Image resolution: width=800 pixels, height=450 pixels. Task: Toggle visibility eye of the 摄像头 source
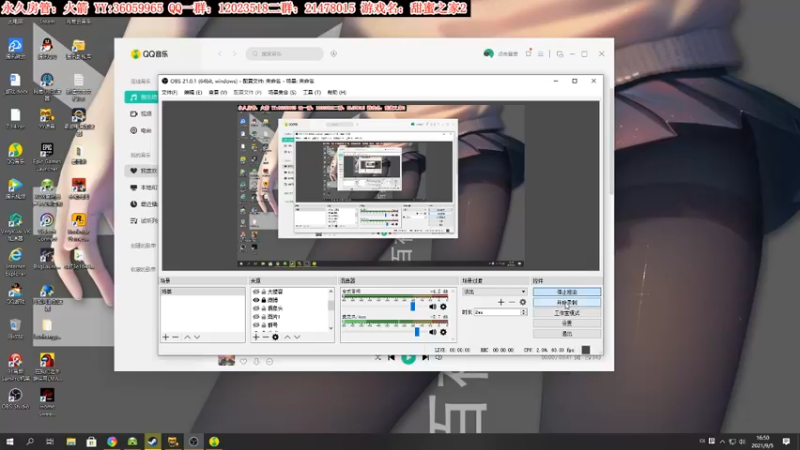coord(256,308)
